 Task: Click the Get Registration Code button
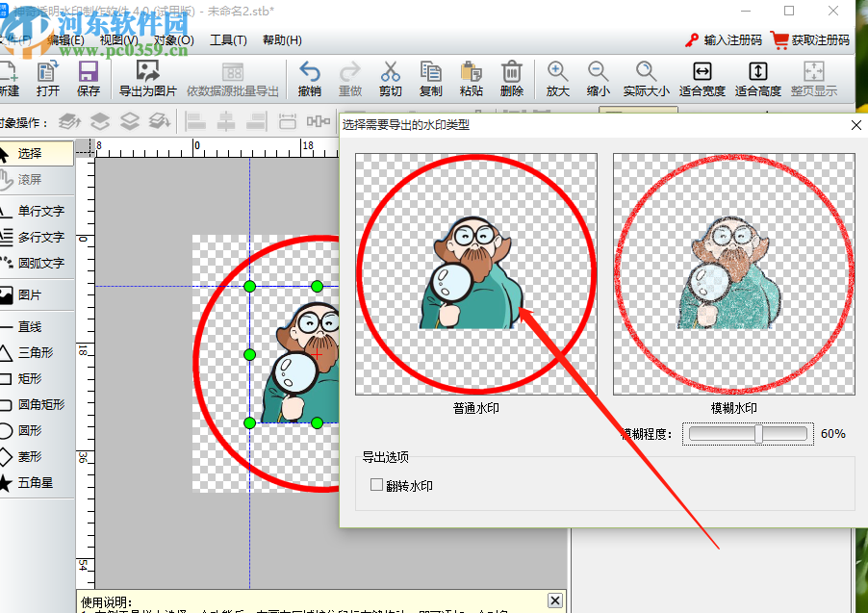(x=810, y=40)
